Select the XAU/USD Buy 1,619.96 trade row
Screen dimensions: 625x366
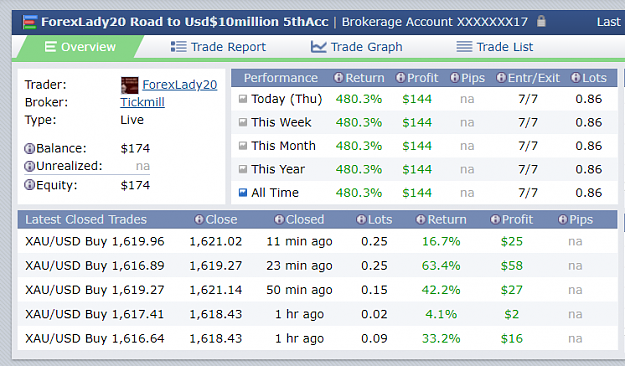point(317,241)
